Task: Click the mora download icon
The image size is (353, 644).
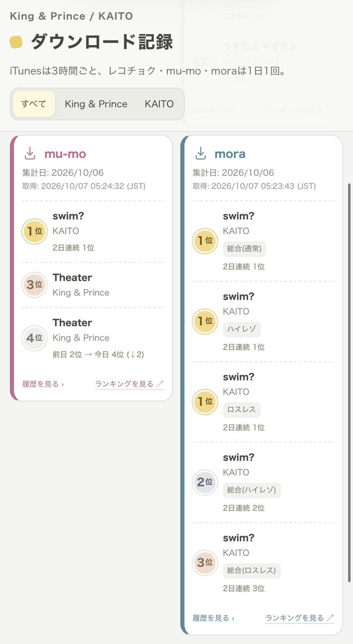Action: click(x=200, y=154)
